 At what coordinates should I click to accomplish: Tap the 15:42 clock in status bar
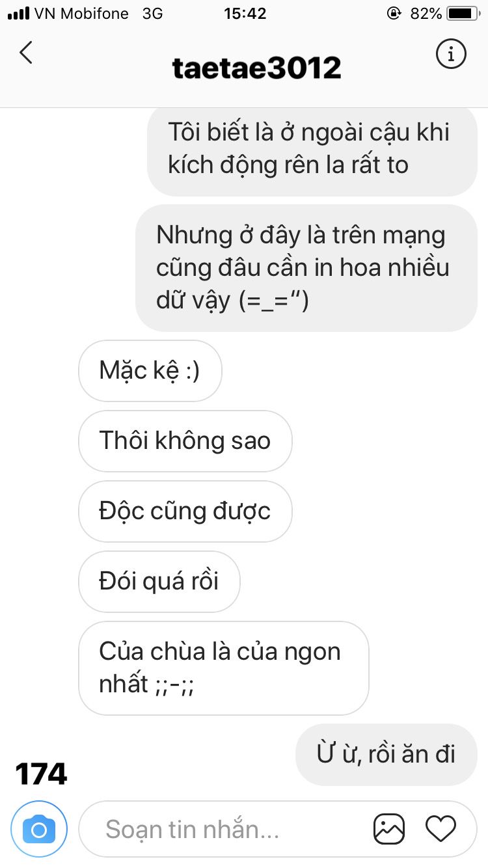click(245, 13)
